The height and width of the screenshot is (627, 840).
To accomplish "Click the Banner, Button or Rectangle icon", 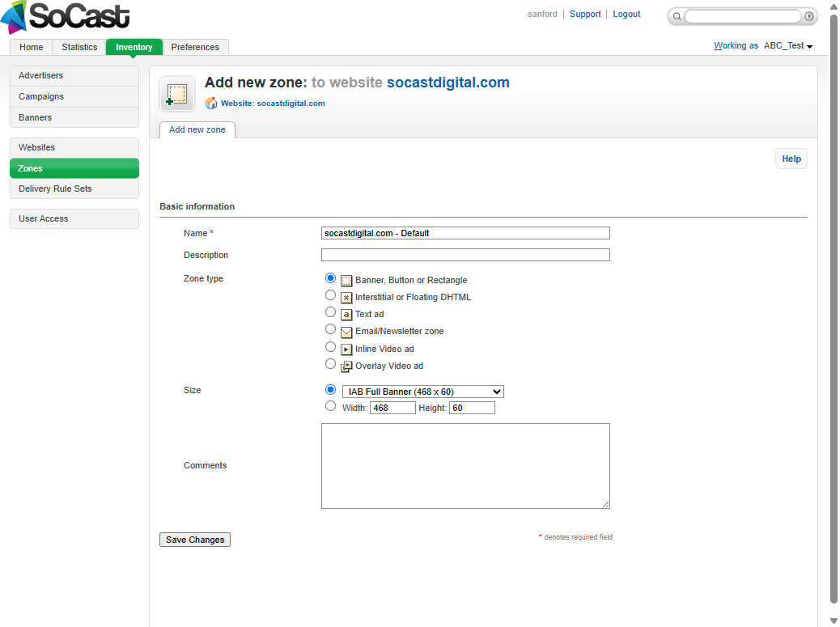I will coord(346,281).
